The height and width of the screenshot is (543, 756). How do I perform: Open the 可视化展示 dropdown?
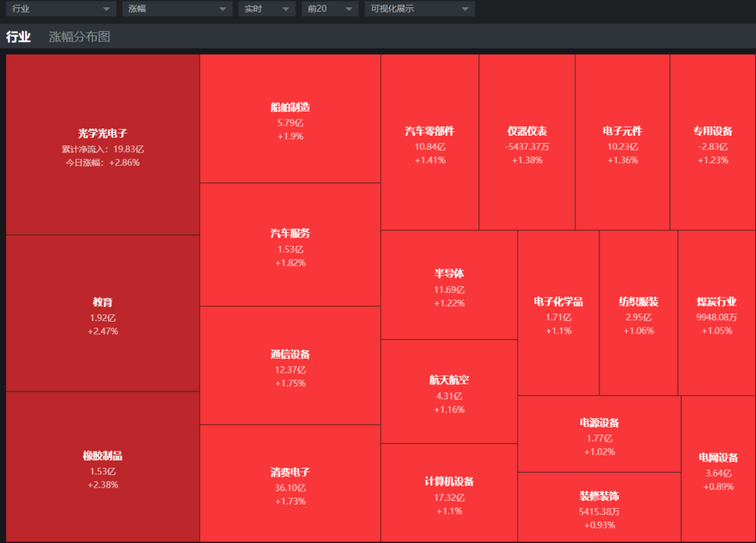coord(419,9)
